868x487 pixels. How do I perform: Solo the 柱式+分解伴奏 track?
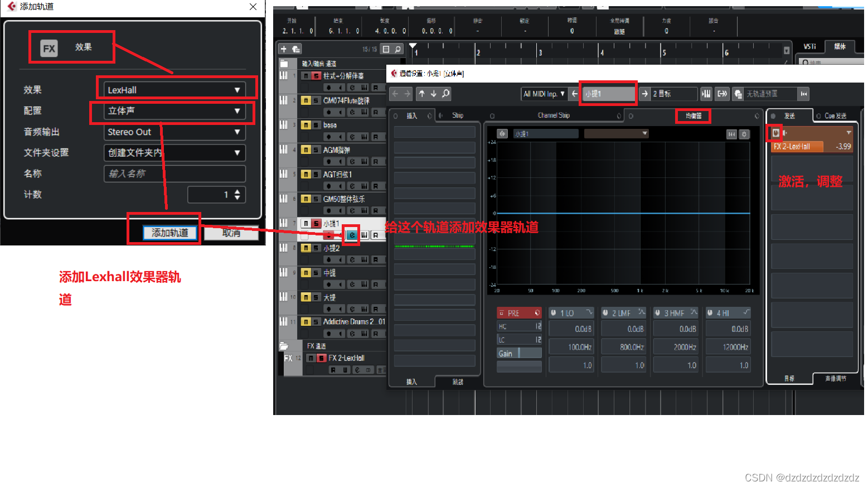tap(316, 76)
